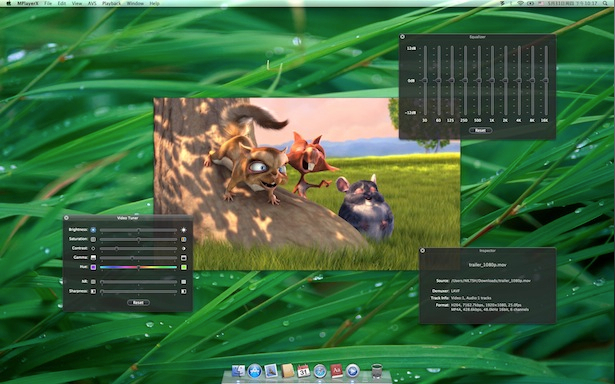Click the gamma minimum icon beside Gamma
This screenshot has height=384, width=615.
(93, 258)
